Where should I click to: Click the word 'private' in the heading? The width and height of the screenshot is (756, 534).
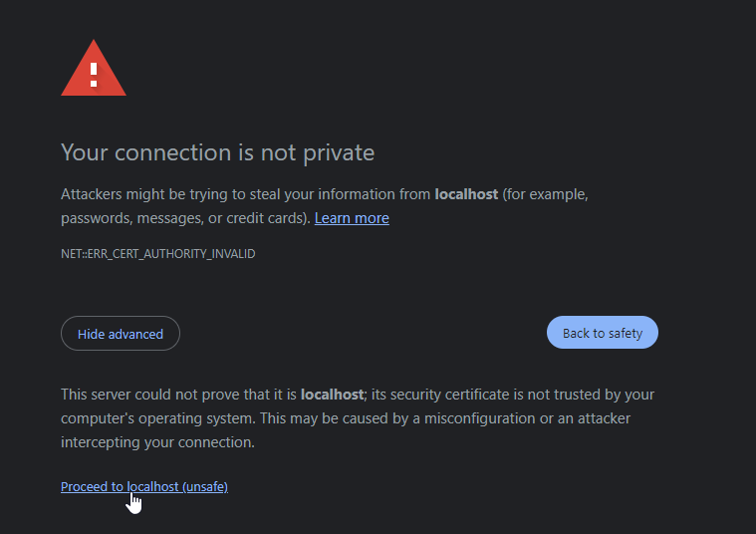pos(339,153)
